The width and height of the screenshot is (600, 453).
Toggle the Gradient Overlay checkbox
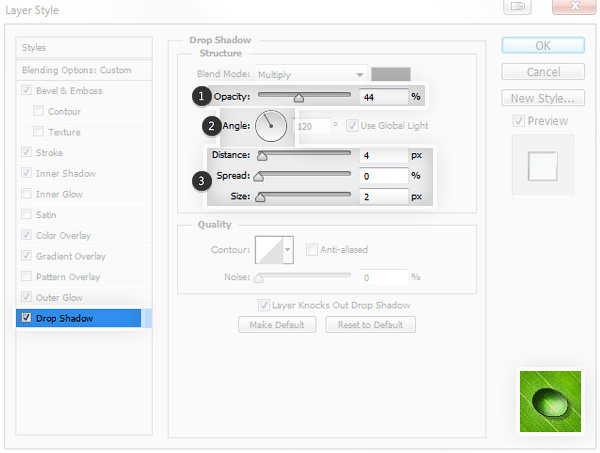[26, 256]
